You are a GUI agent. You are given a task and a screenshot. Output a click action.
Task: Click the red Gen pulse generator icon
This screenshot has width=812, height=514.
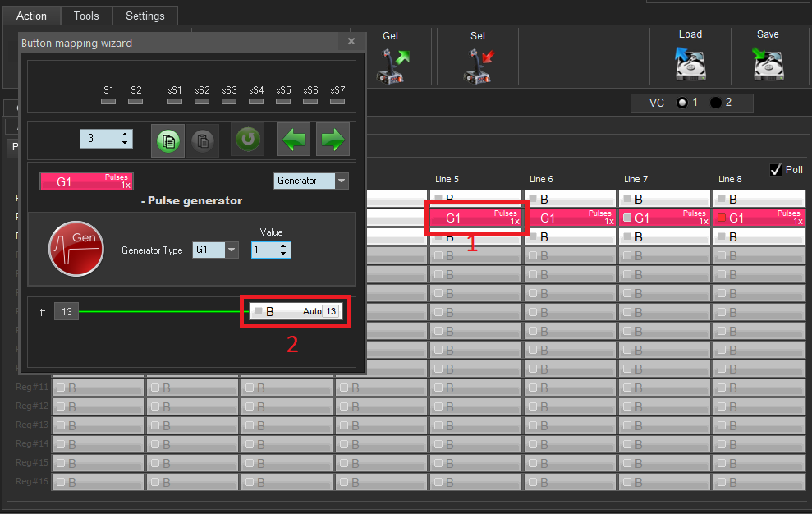(x=76, y=247)
